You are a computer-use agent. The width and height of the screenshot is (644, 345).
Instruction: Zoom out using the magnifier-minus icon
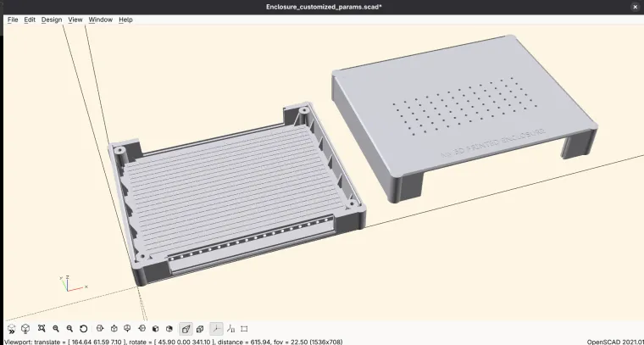click(69, 329)
